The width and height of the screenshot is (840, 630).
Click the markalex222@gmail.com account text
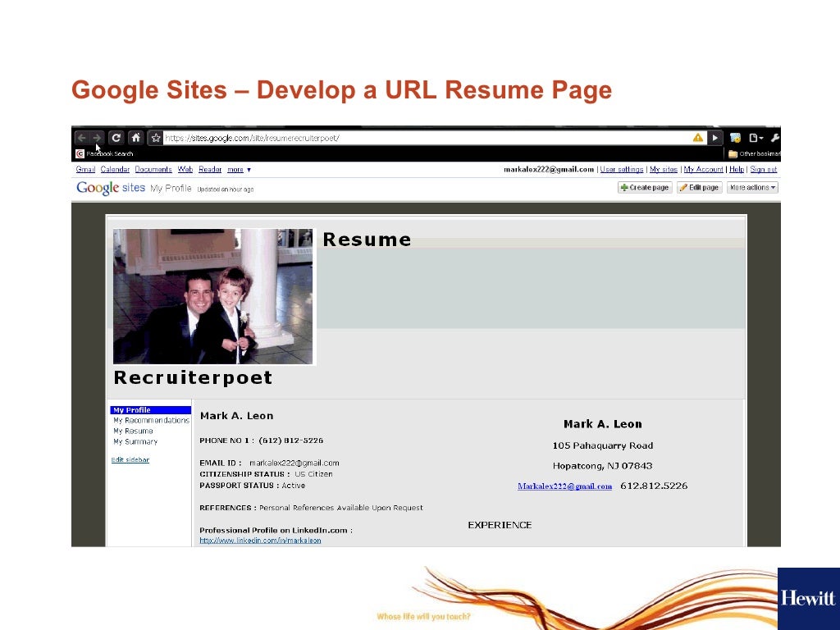click(549, 169)
